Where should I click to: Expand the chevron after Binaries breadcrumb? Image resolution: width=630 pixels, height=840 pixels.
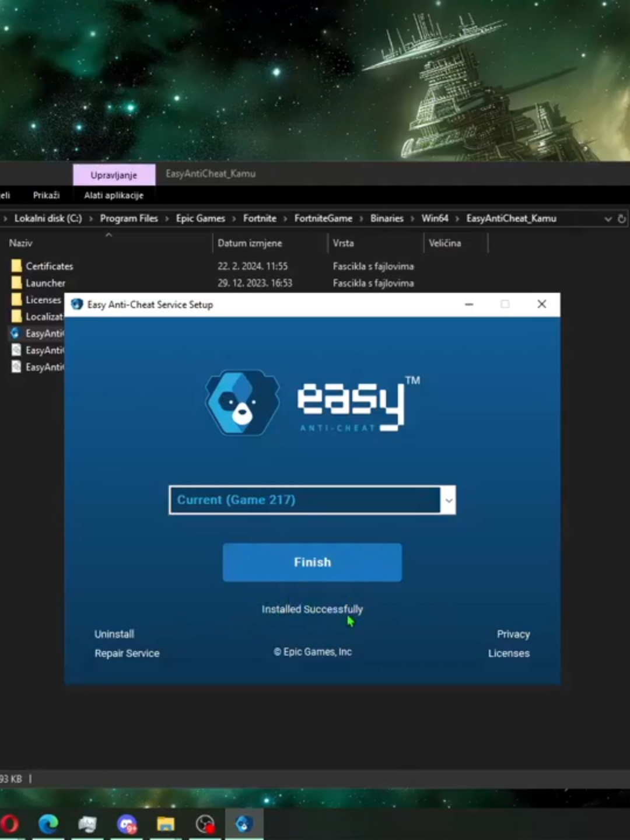tap(412, 219)
